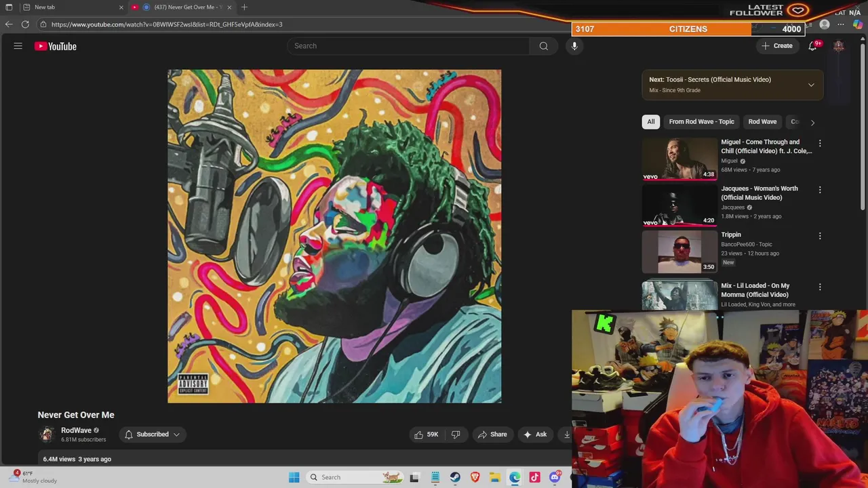Open more options for Miguel video

pyautogui.click(x=820, y=144)
